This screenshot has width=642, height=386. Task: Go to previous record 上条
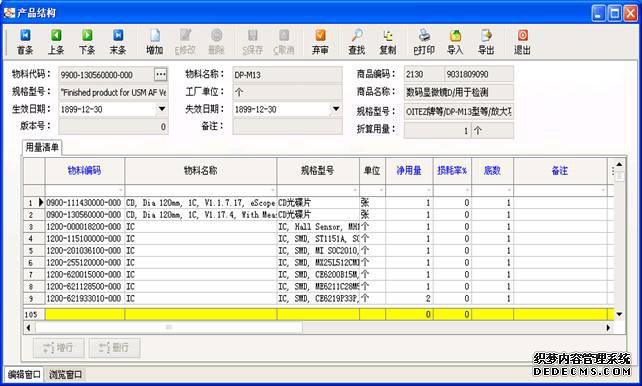(x=56, y=42)
